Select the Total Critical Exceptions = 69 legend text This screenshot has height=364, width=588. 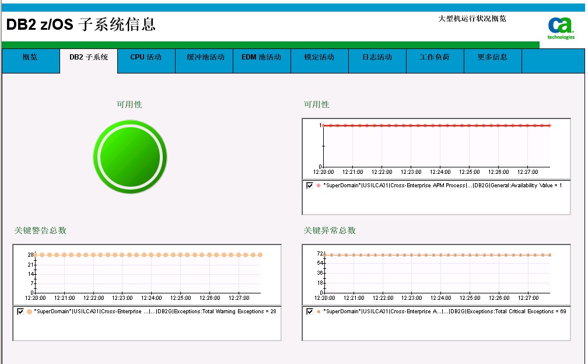[x=444, y=311]
